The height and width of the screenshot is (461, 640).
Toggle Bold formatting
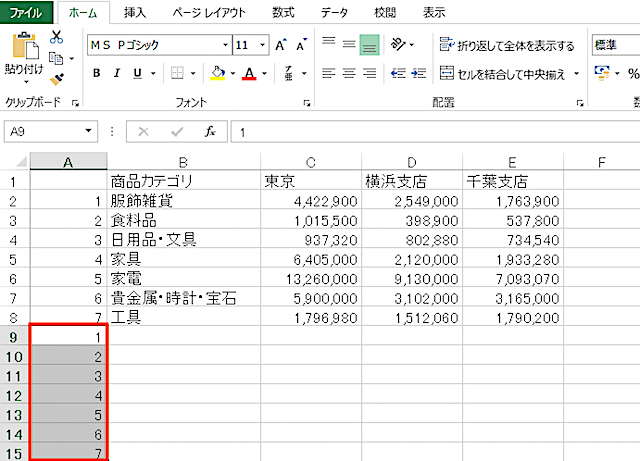click(x=97, y=73)
